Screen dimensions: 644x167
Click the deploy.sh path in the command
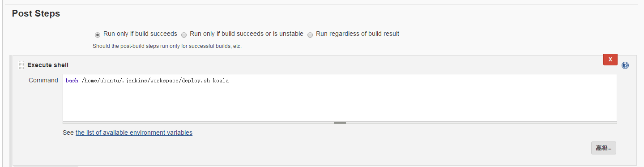[145, 81]
